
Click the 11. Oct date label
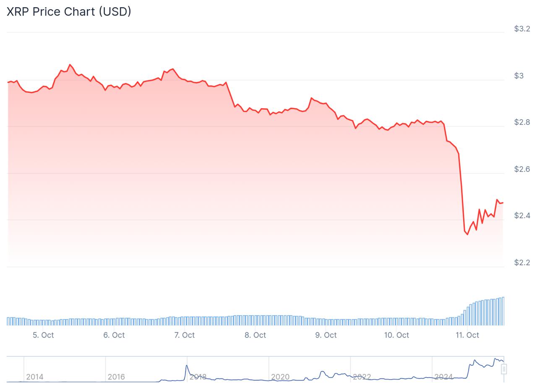[467, 335]
